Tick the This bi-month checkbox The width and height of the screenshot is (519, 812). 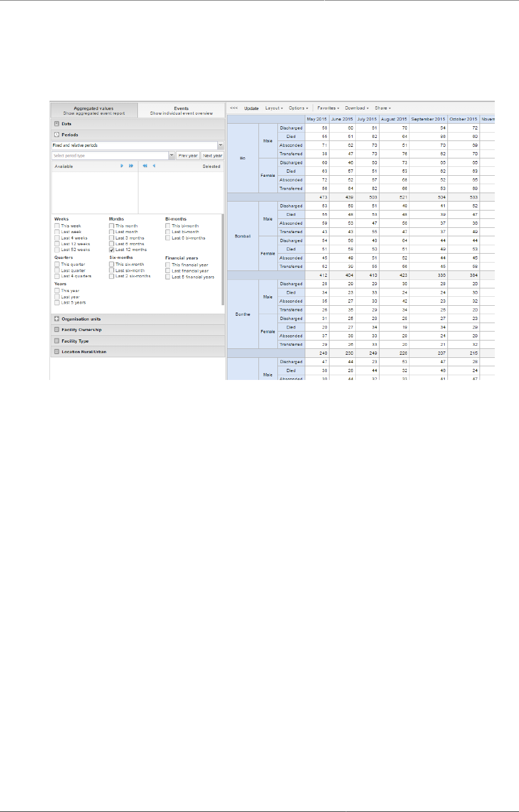click(x=168, y=226)
